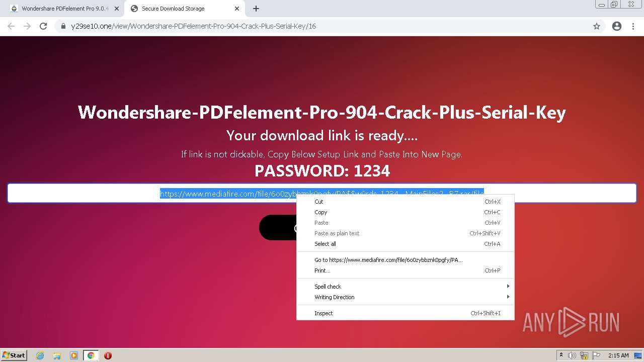This screenshot has width=644, height=362.
Task: Choose Print... from the context menu
Action: pos(406,270)
